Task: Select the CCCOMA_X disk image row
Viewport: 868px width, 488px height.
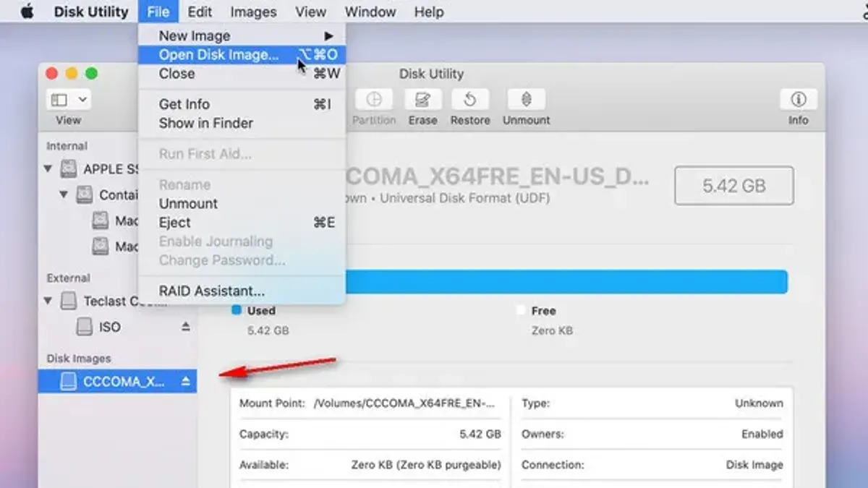Action: coord(118,381)
